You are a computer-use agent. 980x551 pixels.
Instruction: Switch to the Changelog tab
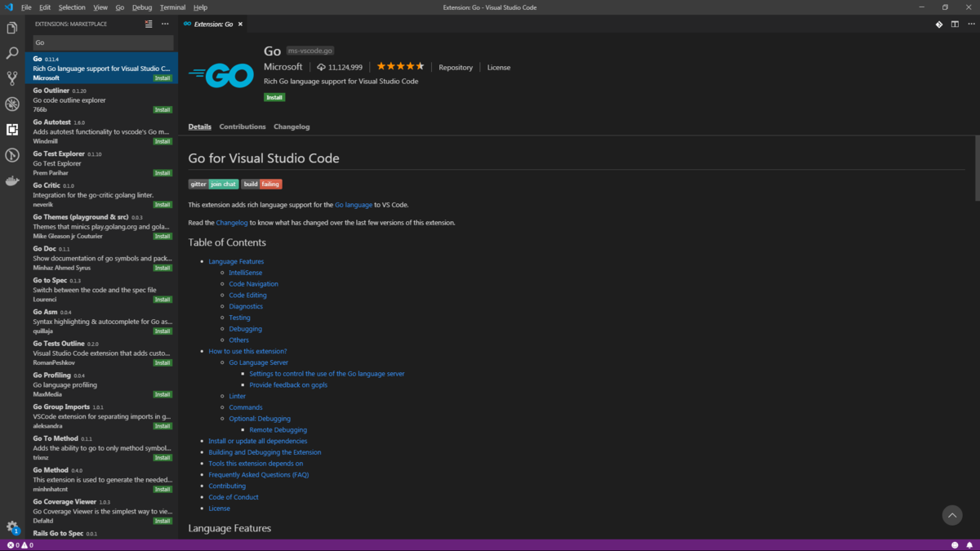(292, 127)
